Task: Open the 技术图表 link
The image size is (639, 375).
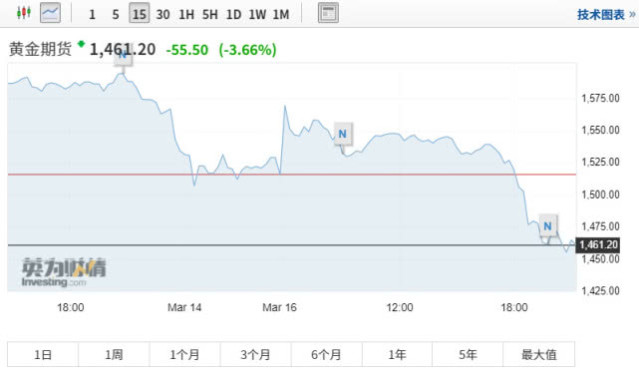Action: click(x=606, y=15)
